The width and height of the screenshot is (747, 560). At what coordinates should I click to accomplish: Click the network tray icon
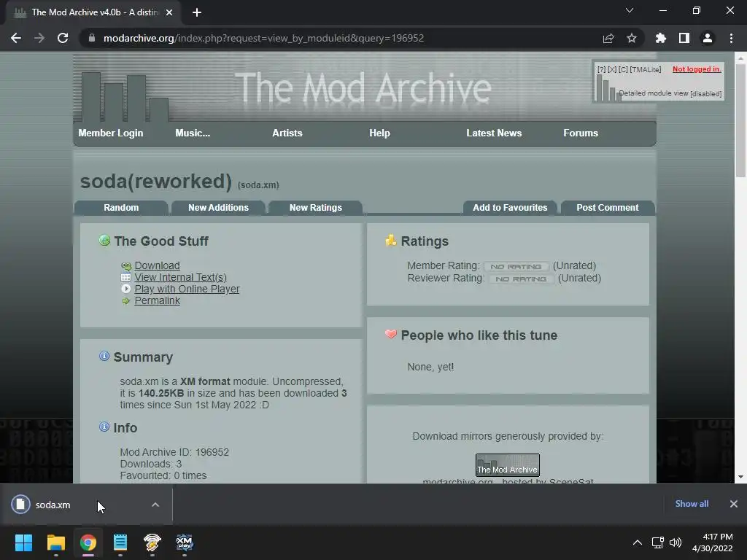pos(658,542)
